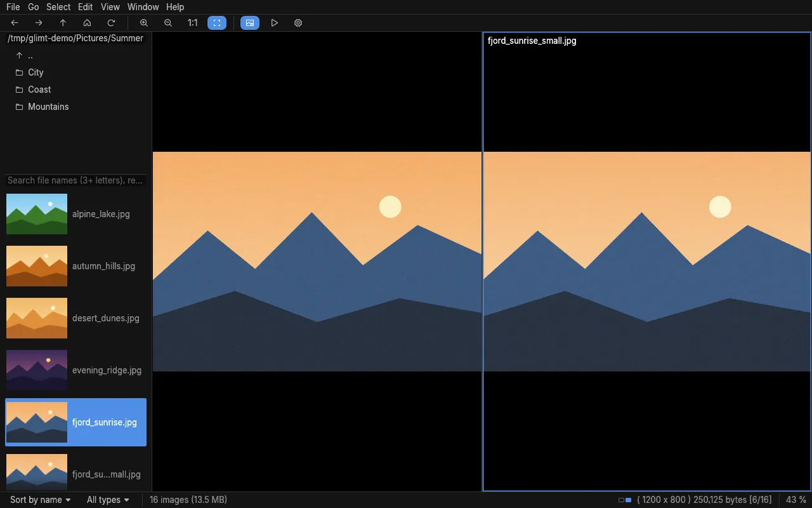The width and height of the screenshot is (812, 508).
Task: Activate the left image comparison pane
Action: (x=317, y=262)
